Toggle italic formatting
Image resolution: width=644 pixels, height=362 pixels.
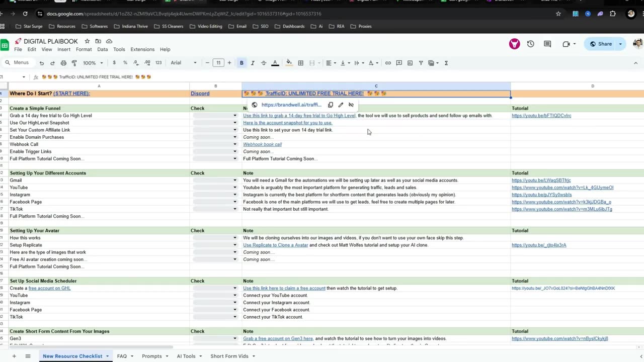click(x=253, y=63)
